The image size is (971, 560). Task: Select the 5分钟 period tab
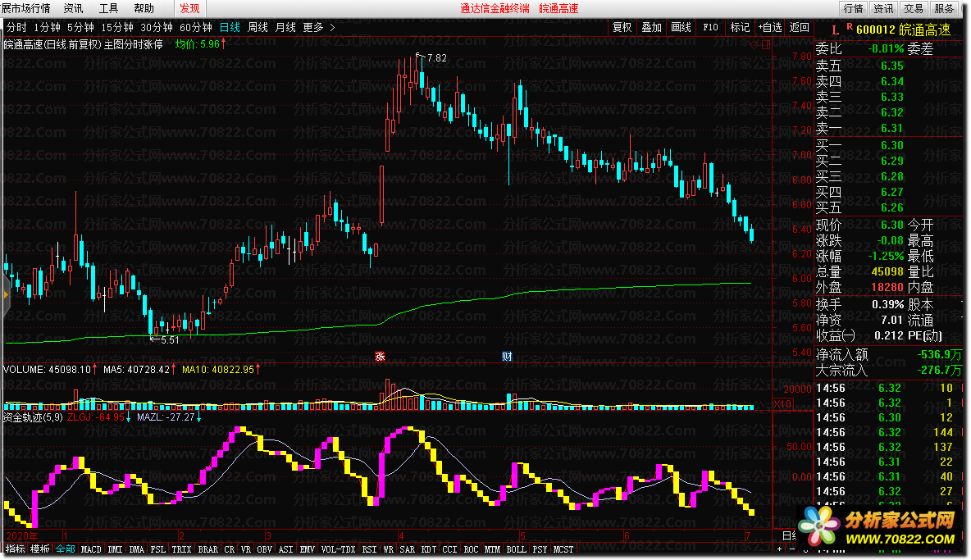coord(80,27)
